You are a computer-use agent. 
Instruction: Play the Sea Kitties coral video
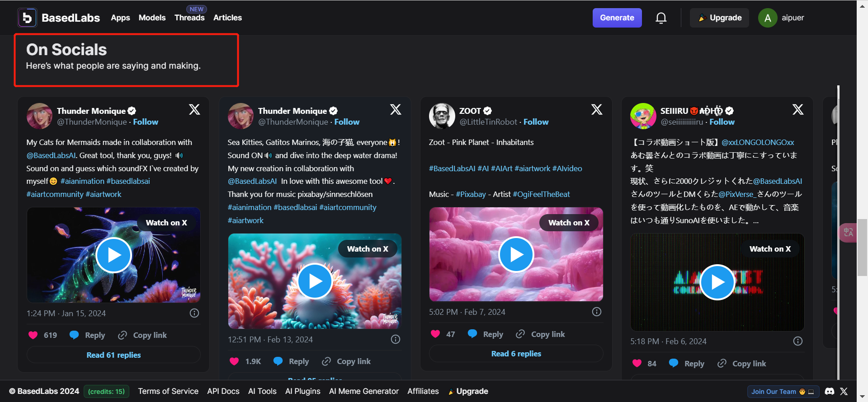point(315,281)
